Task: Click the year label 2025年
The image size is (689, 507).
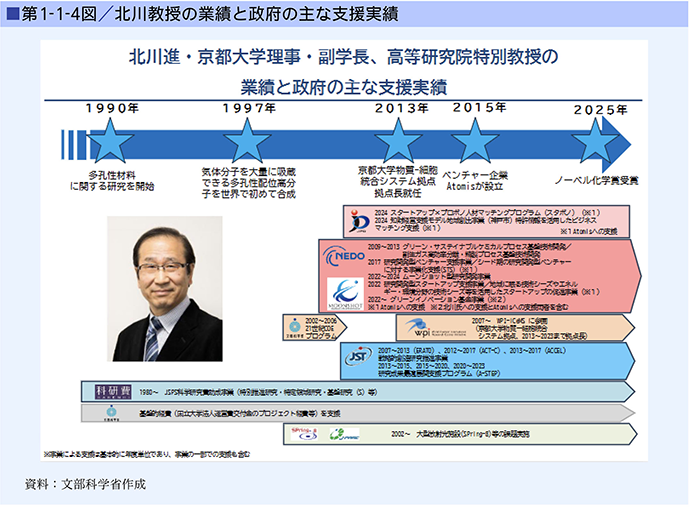Action: click(600, 110)
